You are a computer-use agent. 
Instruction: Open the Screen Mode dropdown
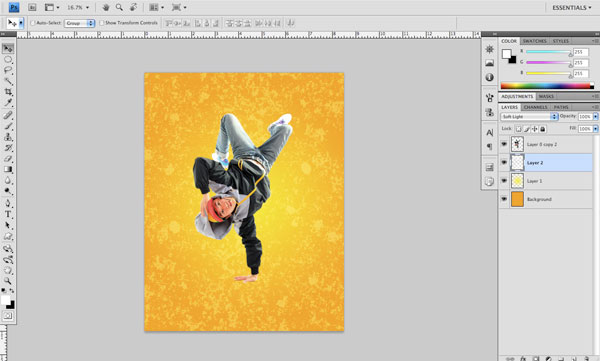click(179, 7)
